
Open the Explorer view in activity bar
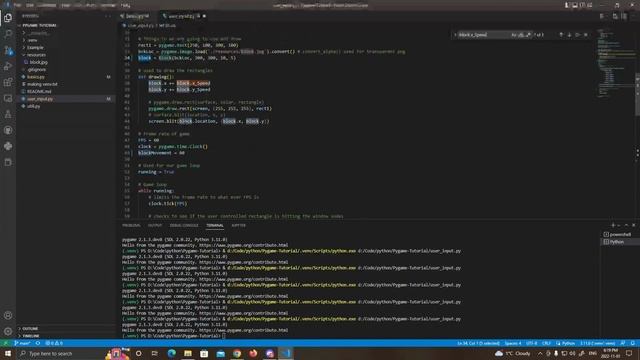[x=8, y=18]
